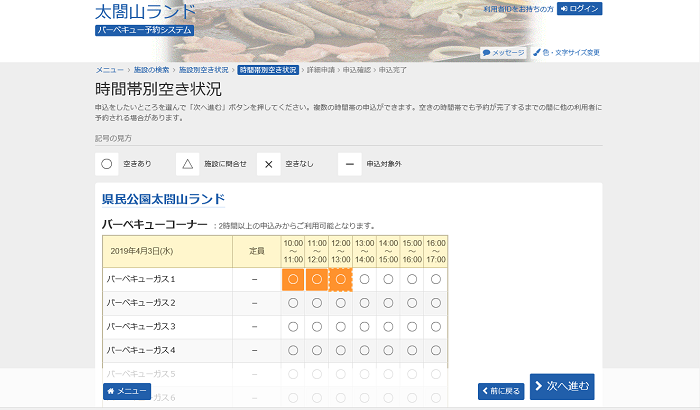Select バーベキューガス3 slot 10:00~11:00

pyautogui.click(x=293, y=327)
